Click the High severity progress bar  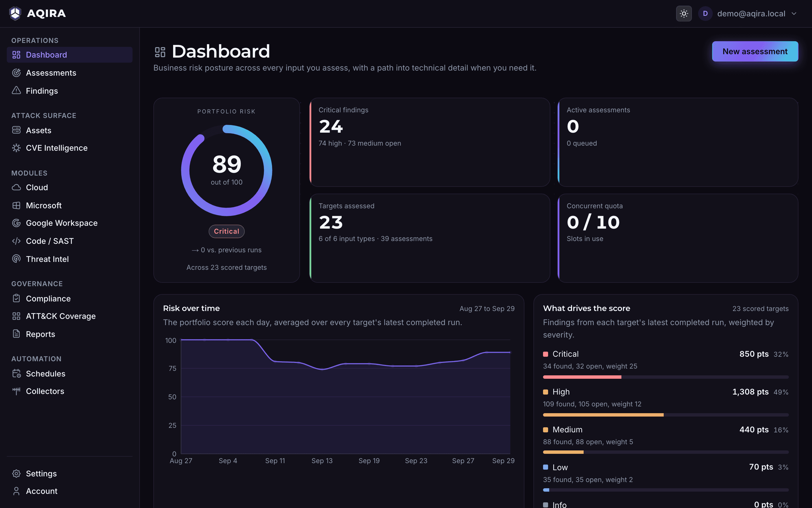coord(666,415)
